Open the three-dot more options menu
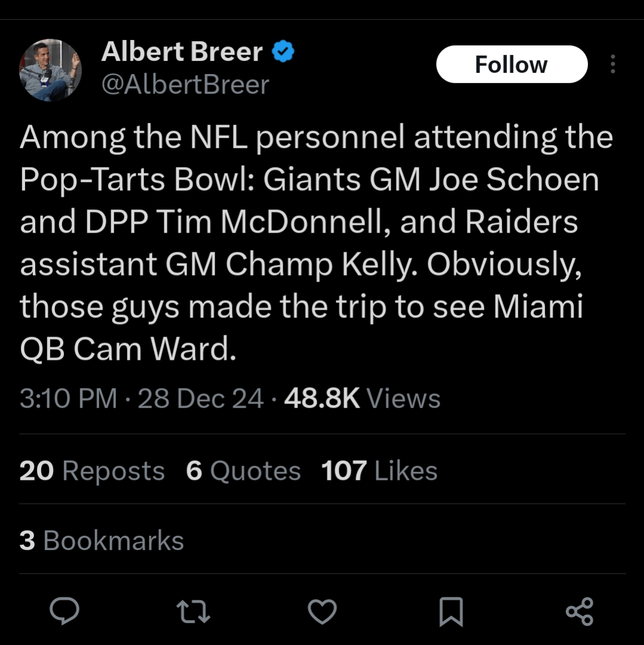 coord(612,64)
